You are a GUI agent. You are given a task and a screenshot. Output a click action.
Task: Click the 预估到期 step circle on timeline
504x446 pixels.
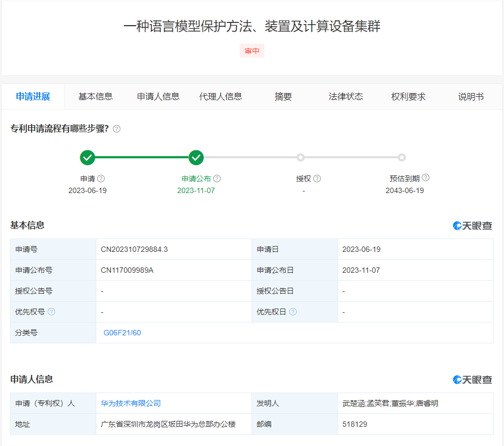(402, 158)
